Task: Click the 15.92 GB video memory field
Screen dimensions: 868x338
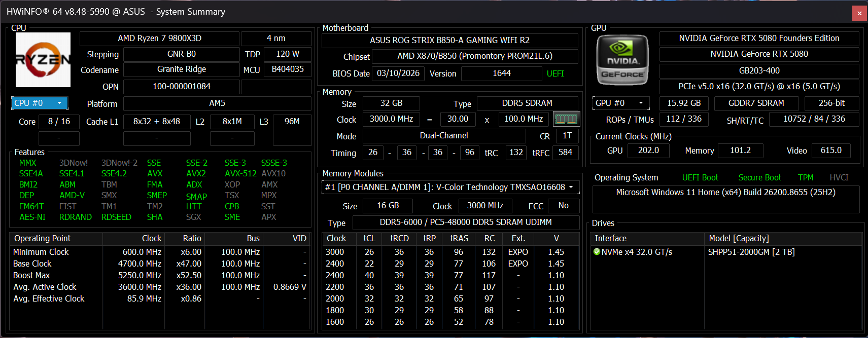Action: (684, 103)
